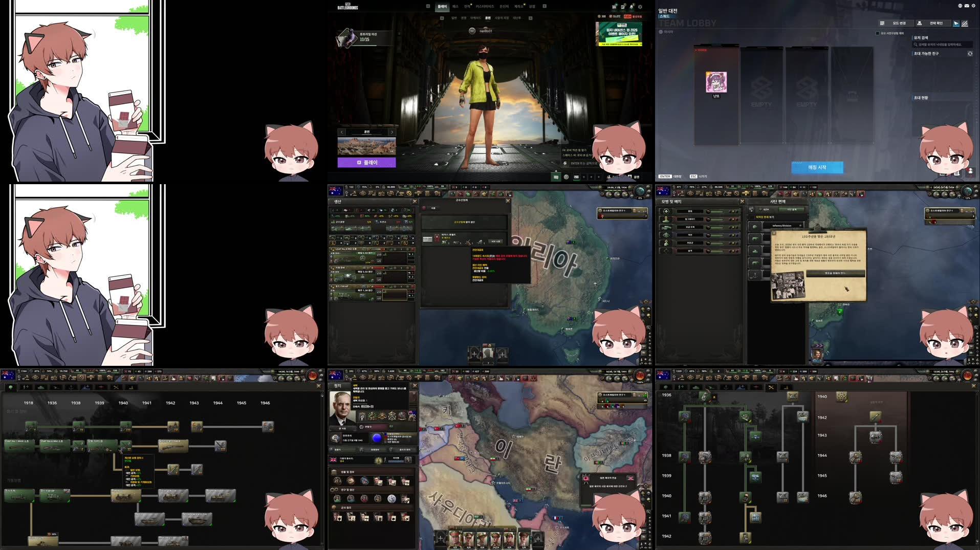
Task: Click the confirm button in 1938 event popup
Action: pyautogui.click(x=835, y=273)
